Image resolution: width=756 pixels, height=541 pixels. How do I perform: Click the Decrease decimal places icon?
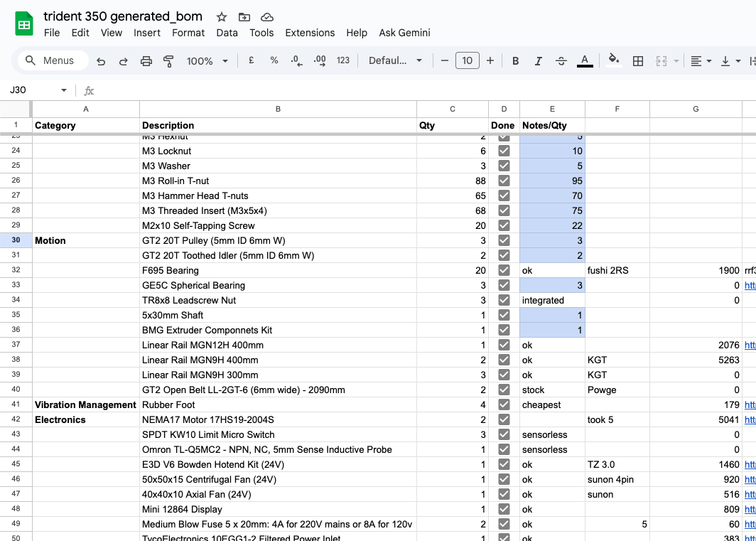tap(296, 60)
